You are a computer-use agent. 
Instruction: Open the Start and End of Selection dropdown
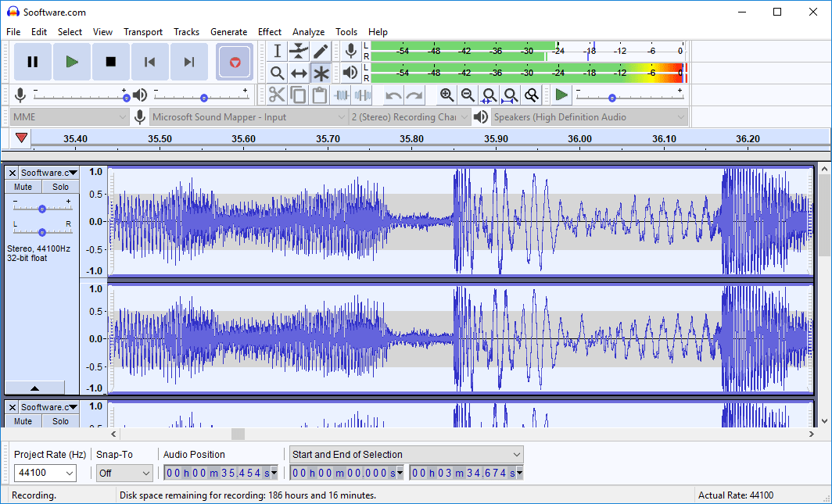pos(405,454)
